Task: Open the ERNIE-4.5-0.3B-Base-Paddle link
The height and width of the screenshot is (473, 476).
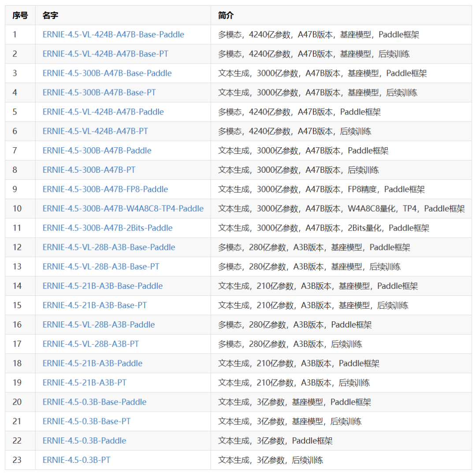Action: pyautogui.click(x=94, y=402)
